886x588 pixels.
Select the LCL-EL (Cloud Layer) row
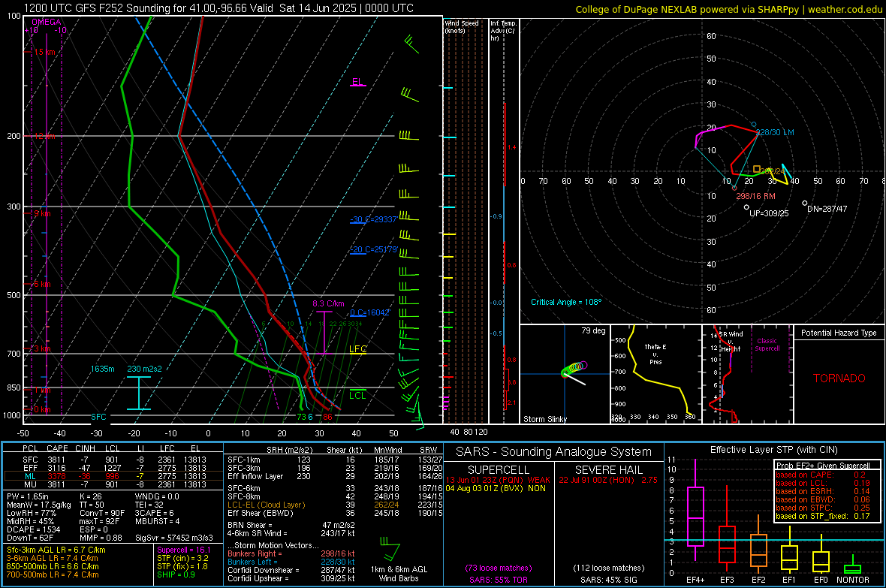(x=335, y=505)
